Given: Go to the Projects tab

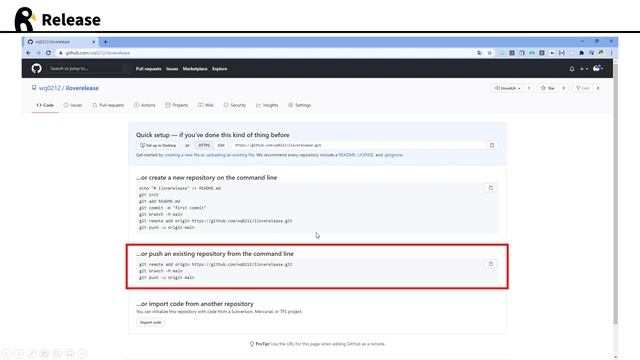Looking at the screenshot, I should 177,105.
